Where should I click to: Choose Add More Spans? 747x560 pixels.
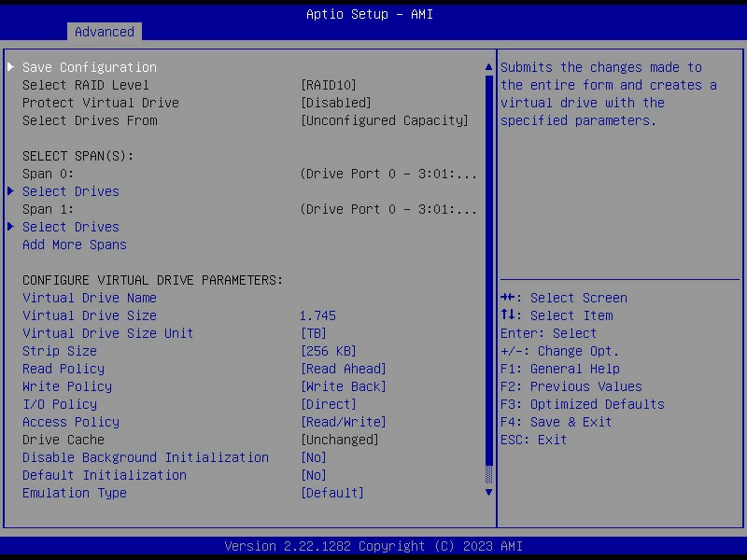[75, 245]
